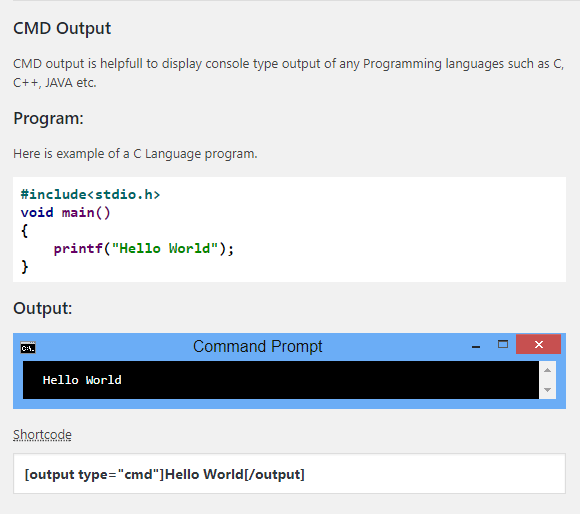Click the closing brace in code block
The image size is (580, 514).
coord(24,267)
